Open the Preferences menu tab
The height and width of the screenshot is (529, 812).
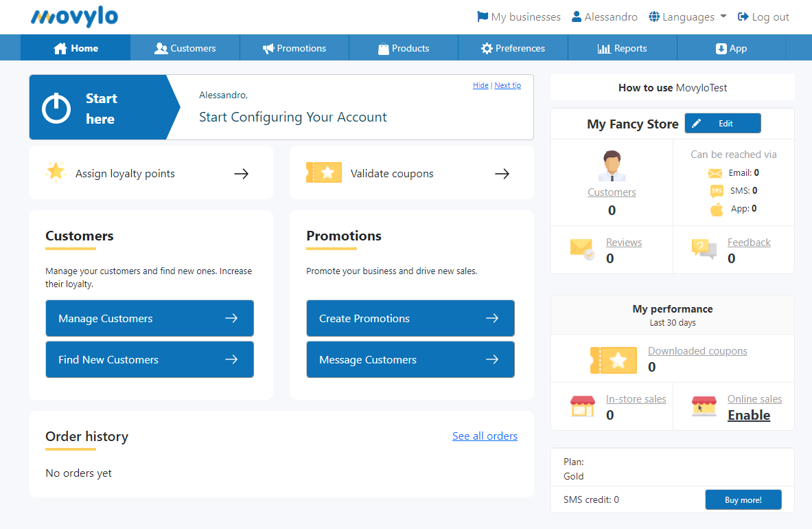click(x=513, y=47)
